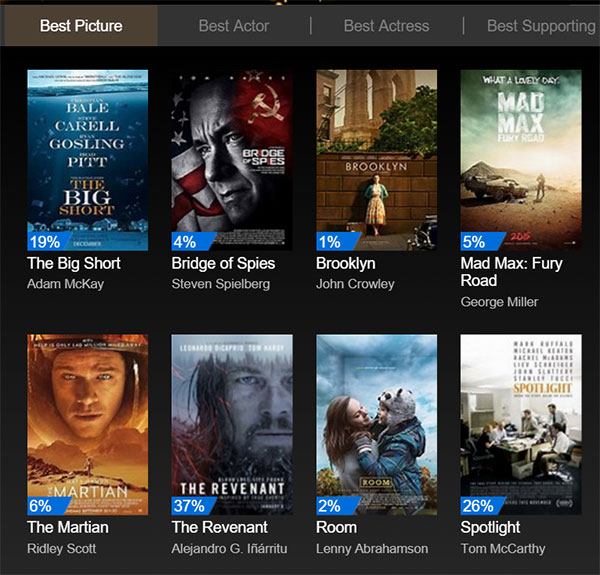
Task: Click the 1% badge on Brooklyn
Action: click(x=336, y=241)
